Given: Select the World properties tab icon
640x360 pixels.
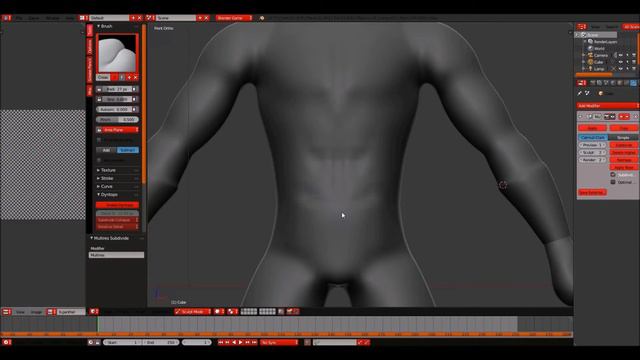Looking at the screenshot, I should [x=613, y=83].
